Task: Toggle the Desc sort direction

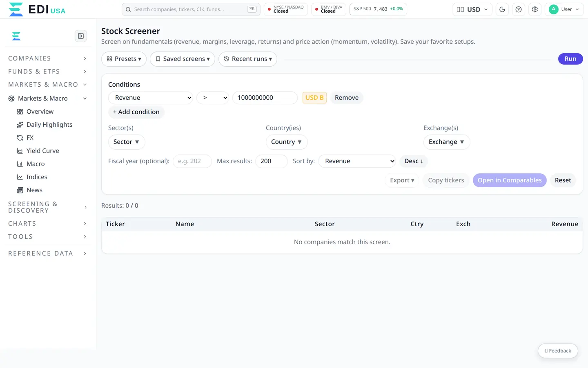Action: pos(414,161)
